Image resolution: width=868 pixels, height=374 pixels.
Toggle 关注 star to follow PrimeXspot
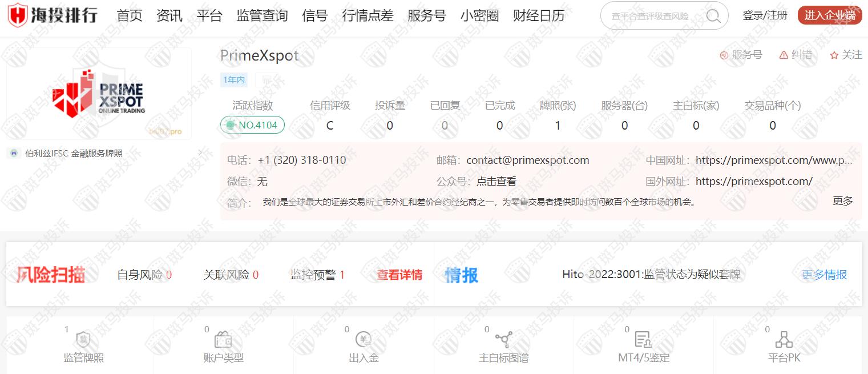point(834,55)
